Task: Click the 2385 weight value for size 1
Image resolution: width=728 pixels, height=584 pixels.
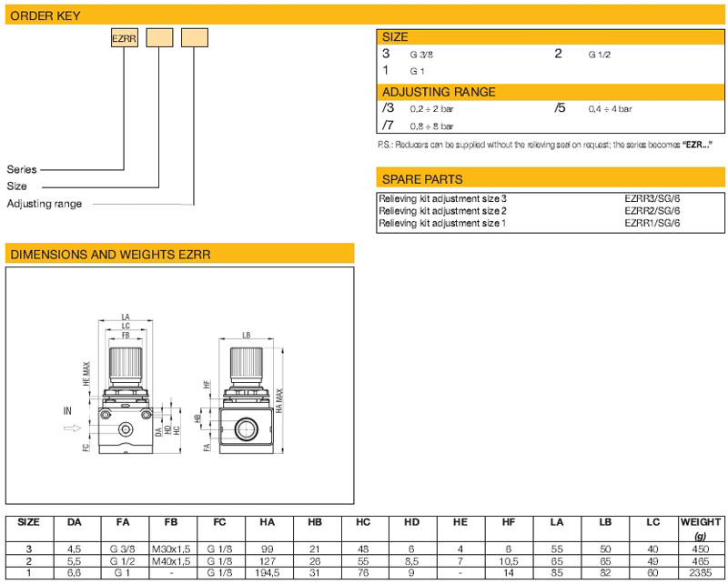Action: [700, 571]
